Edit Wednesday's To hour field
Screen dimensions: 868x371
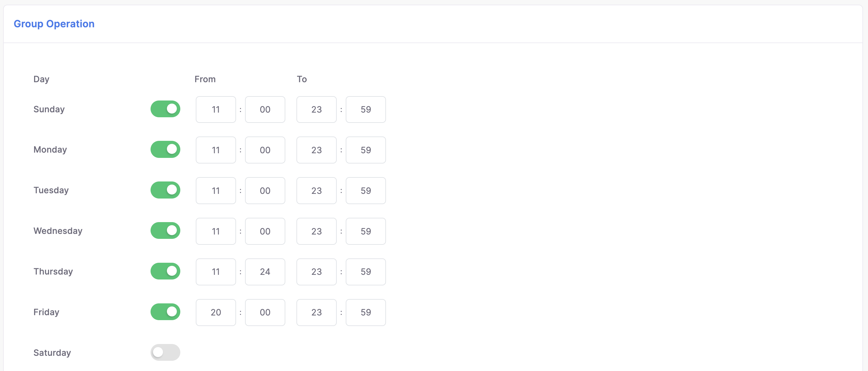(316, 231)
